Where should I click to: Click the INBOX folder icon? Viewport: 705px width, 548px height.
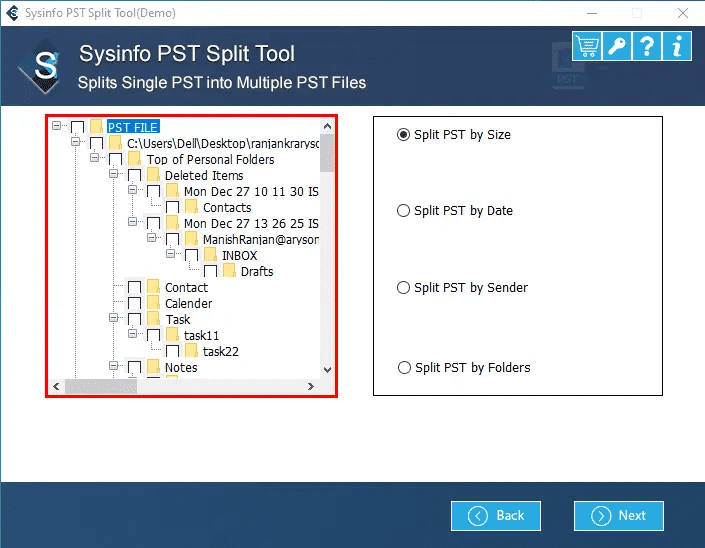tap(210, 255)
